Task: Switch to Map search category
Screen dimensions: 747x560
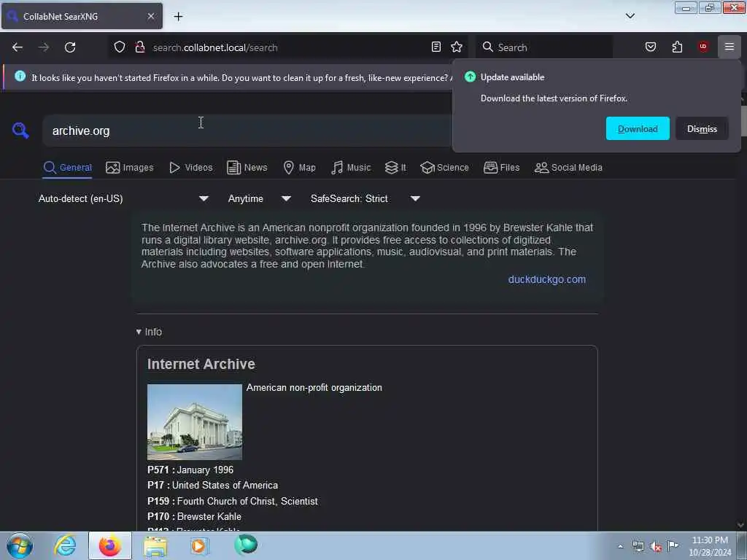Action: click(299, 168)
